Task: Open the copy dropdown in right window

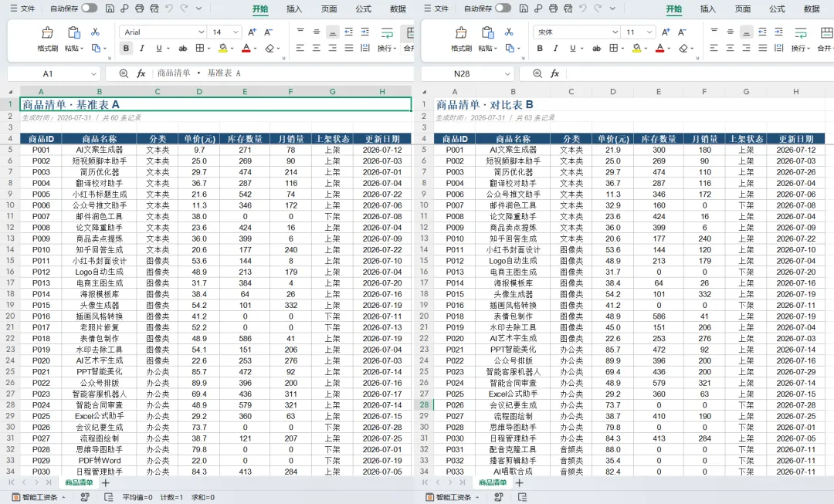Action: tap(517, 49)
